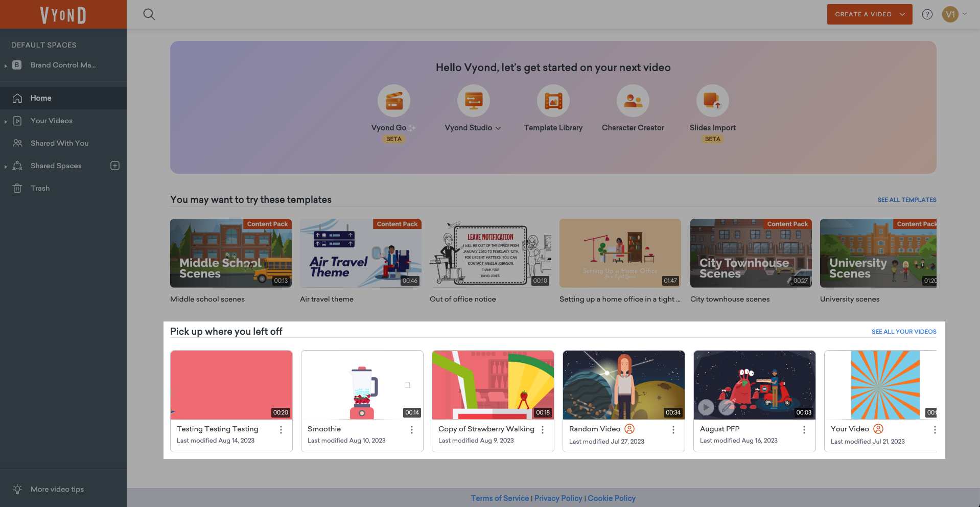
Task: Open options menu for Your Video
Action: tap(935, 430)
